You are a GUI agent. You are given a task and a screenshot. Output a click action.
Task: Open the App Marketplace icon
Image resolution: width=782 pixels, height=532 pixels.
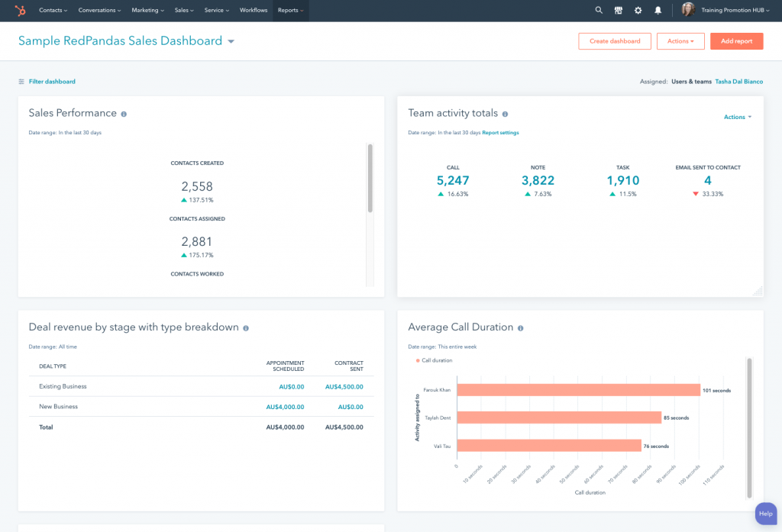(617, 11)
